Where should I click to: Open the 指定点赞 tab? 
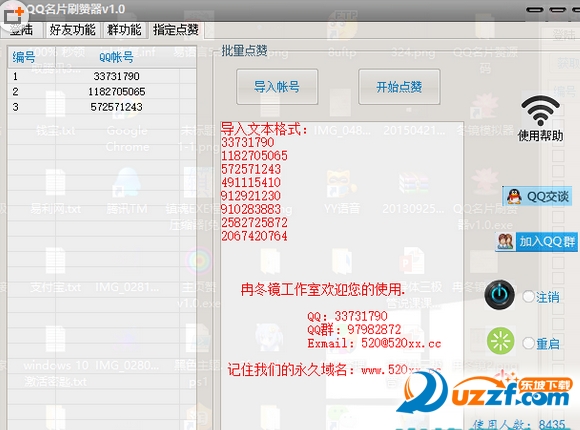176,30
